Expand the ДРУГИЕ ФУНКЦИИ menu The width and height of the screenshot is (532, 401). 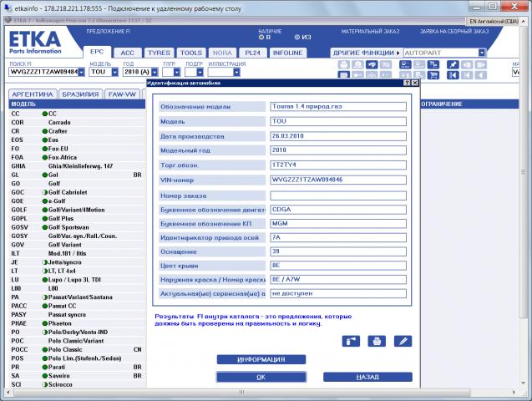[x=367, y=53]
